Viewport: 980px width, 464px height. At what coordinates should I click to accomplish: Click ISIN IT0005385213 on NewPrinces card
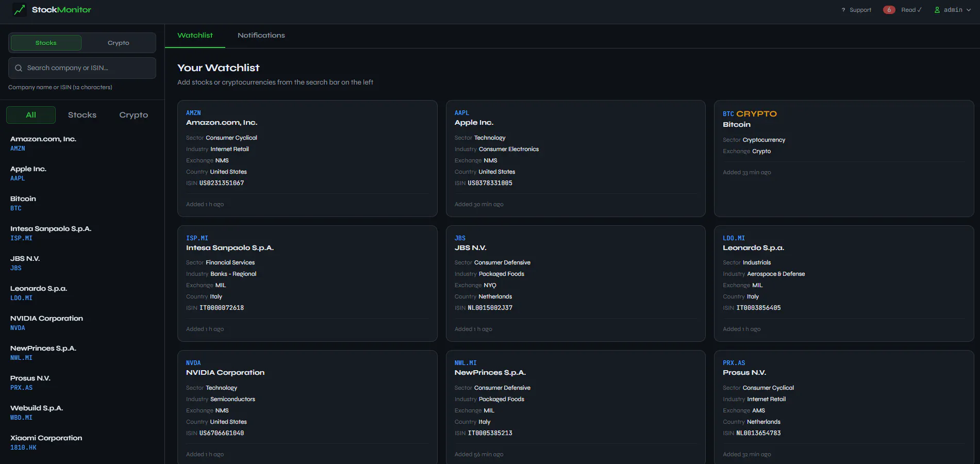tap(490, 433)
